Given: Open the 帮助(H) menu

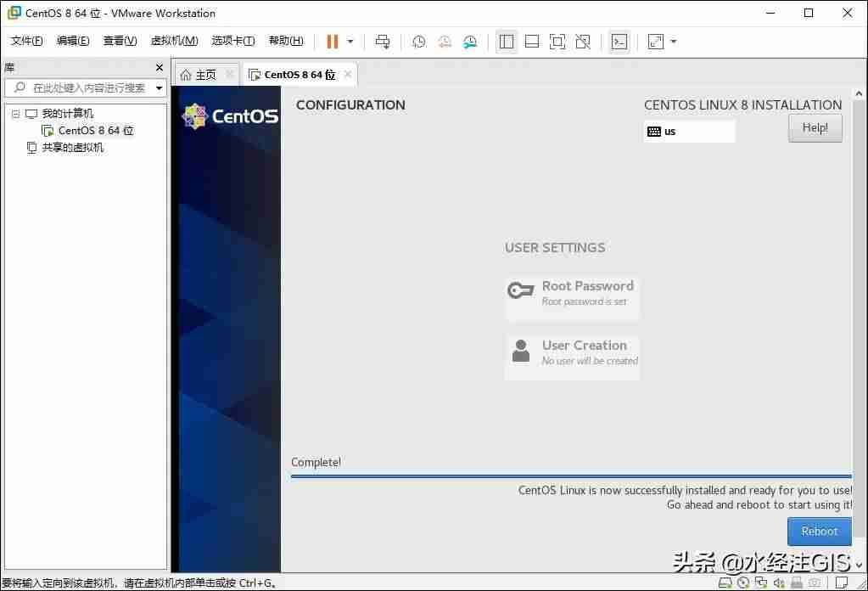Looking at the screenshot, I should [x=286, y=41].
